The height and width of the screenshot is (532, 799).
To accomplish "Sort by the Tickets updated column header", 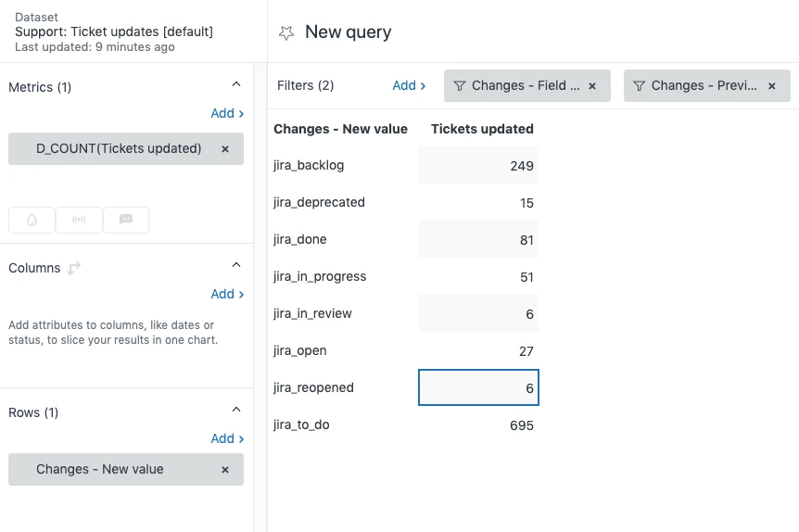I will click(482, 129).
